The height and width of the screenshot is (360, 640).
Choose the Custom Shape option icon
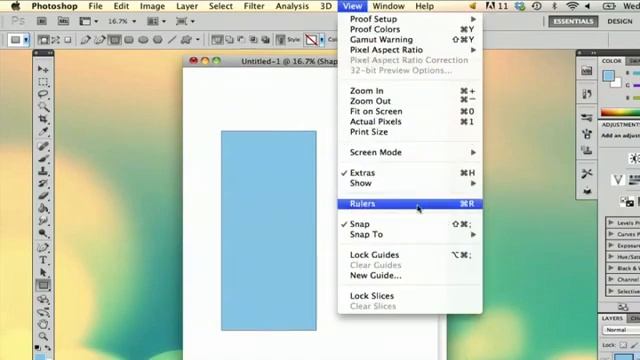pos(186,40)
